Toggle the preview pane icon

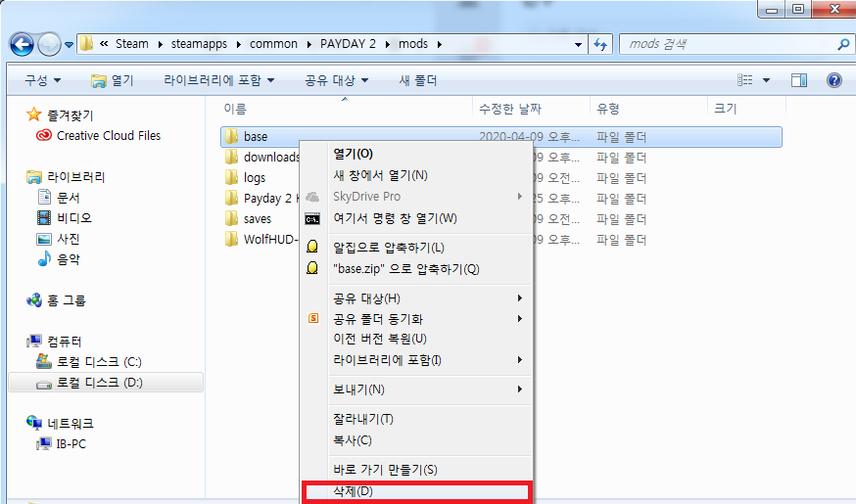(799, 80)
